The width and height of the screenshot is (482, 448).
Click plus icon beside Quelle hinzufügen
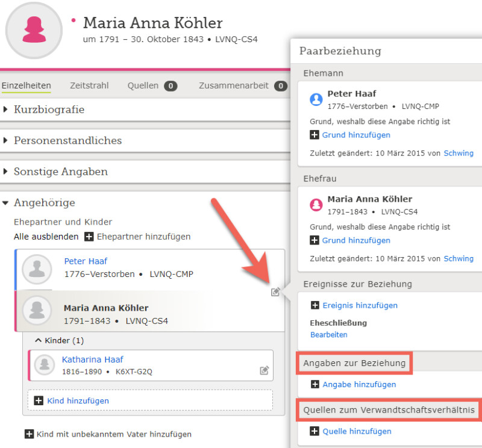(314, 431)
